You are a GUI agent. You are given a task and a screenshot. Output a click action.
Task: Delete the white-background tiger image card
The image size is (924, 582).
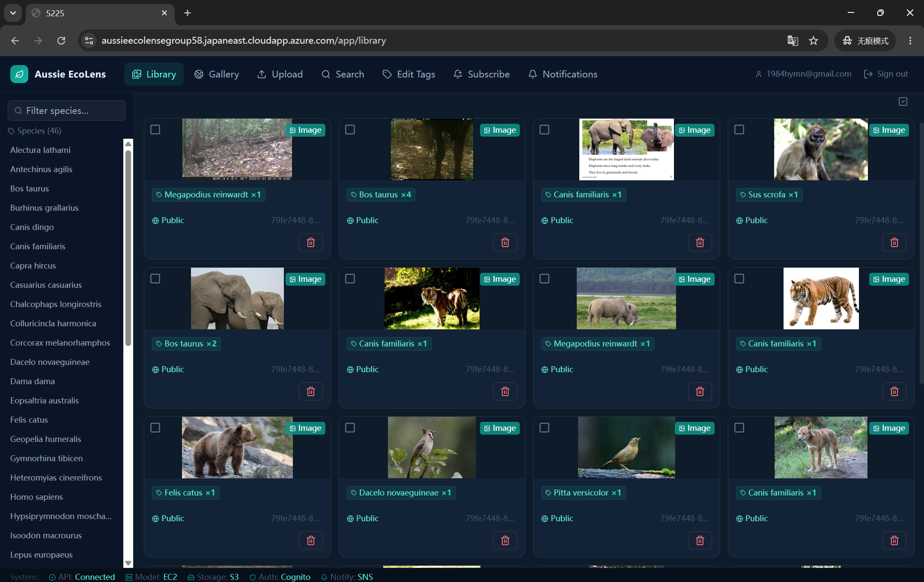[894, 391]
